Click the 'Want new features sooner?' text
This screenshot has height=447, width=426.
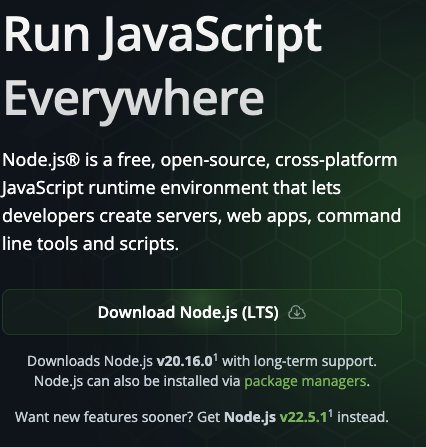[x=104, y=417]
